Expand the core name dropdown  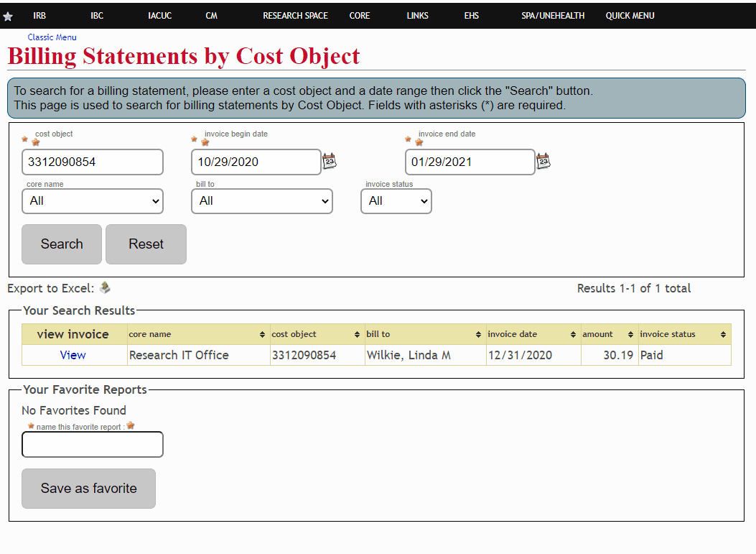tap(93, 201)
